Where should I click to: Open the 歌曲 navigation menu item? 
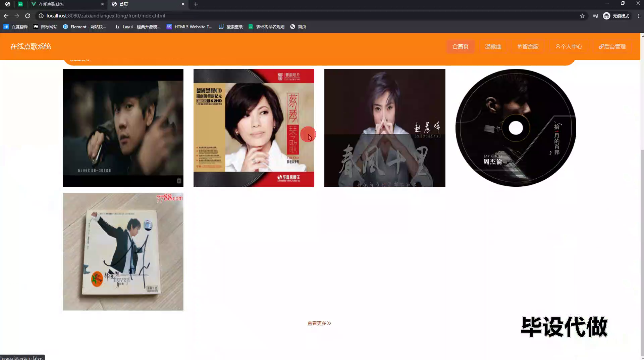tap(493, 46)
